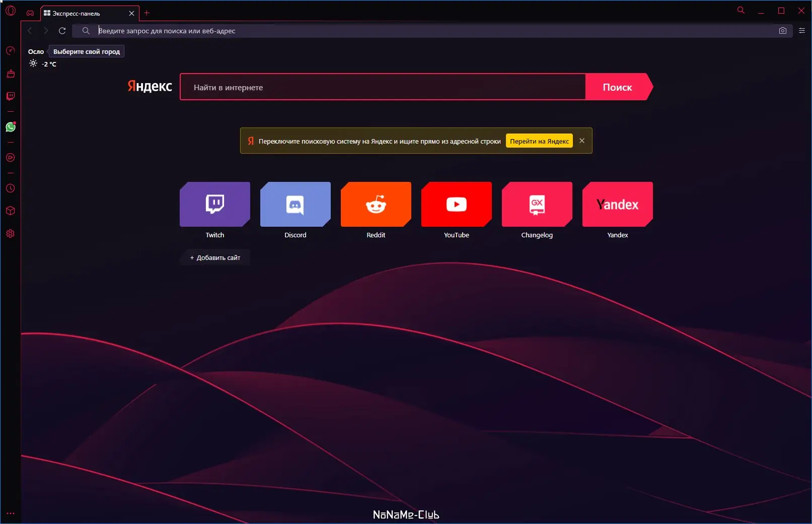Click the sun weather icon
Screen dimensions: 812x524
click(x=33, y=63)
